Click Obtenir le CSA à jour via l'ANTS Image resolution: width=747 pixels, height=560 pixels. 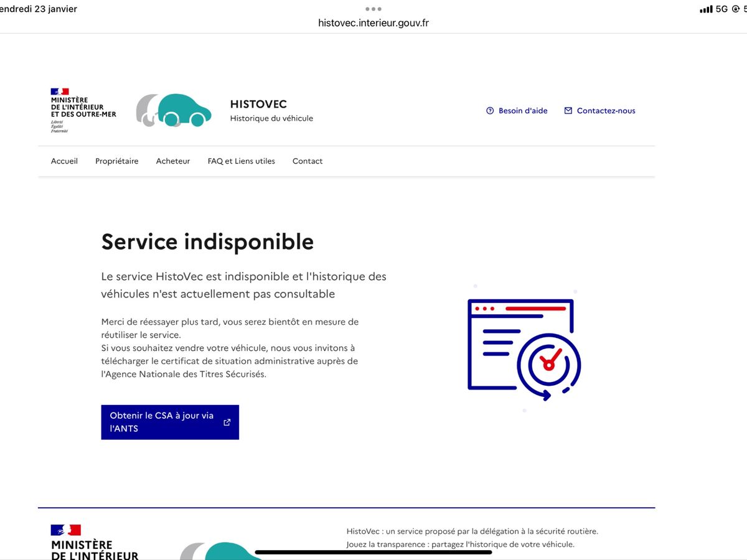coord(170,422)
